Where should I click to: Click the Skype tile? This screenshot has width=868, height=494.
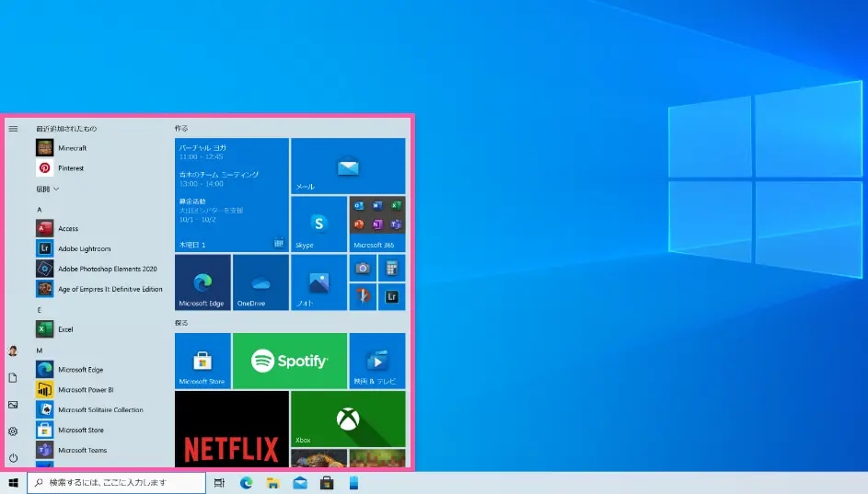click(x=318, y=224)
